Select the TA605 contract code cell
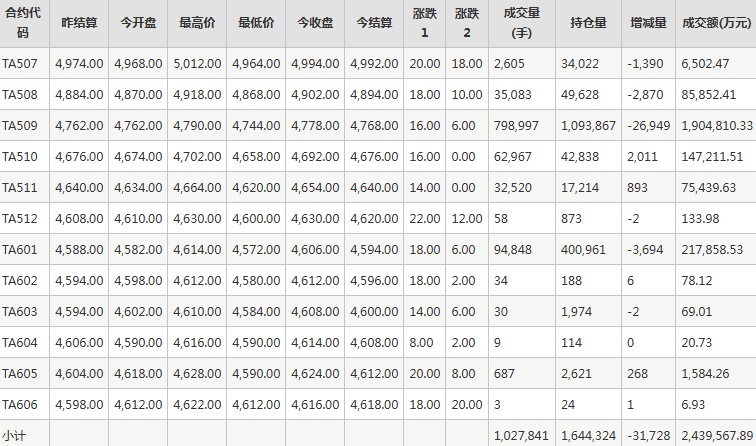Viewport: 756px width, 446px height. tap(20, 374)
